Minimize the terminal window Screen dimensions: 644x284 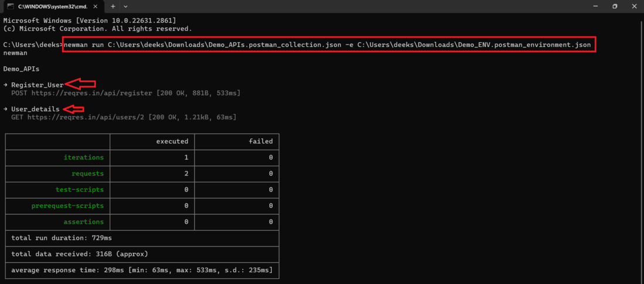595,6
